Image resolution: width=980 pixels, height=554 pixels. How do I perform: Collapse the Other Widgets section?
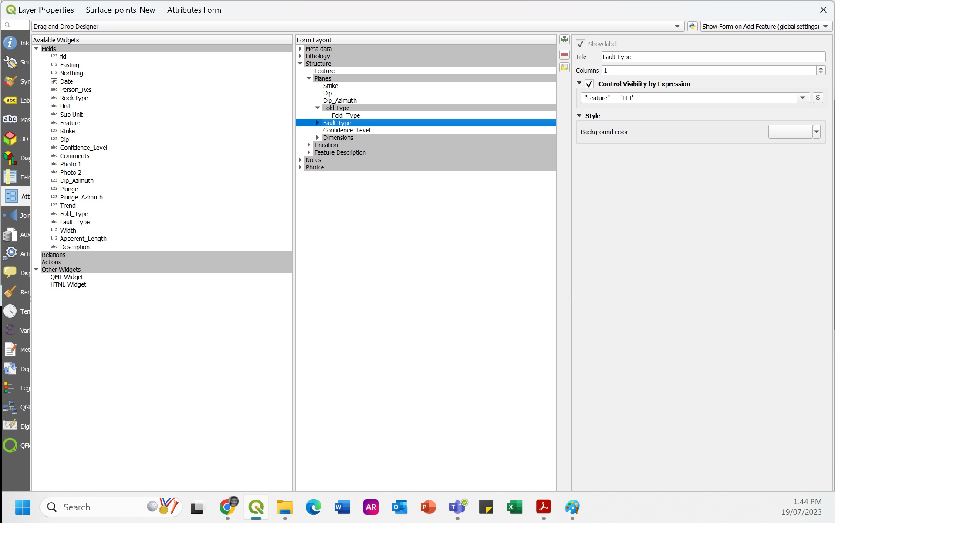(37, 270)
